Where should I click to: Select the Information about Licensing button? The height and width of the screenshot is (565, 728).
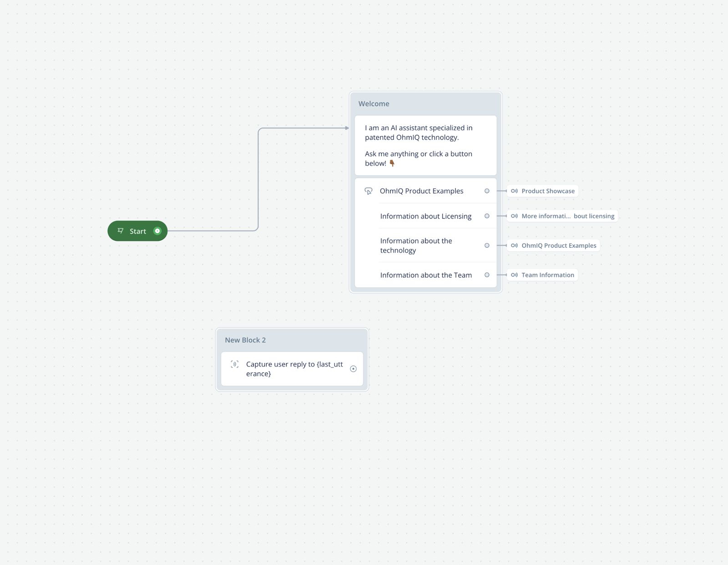(426, 216)
